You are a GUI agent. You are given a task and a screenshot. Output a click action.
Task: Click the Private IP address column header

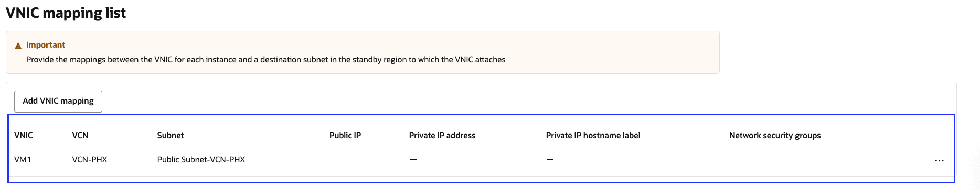tap(442, 135)
